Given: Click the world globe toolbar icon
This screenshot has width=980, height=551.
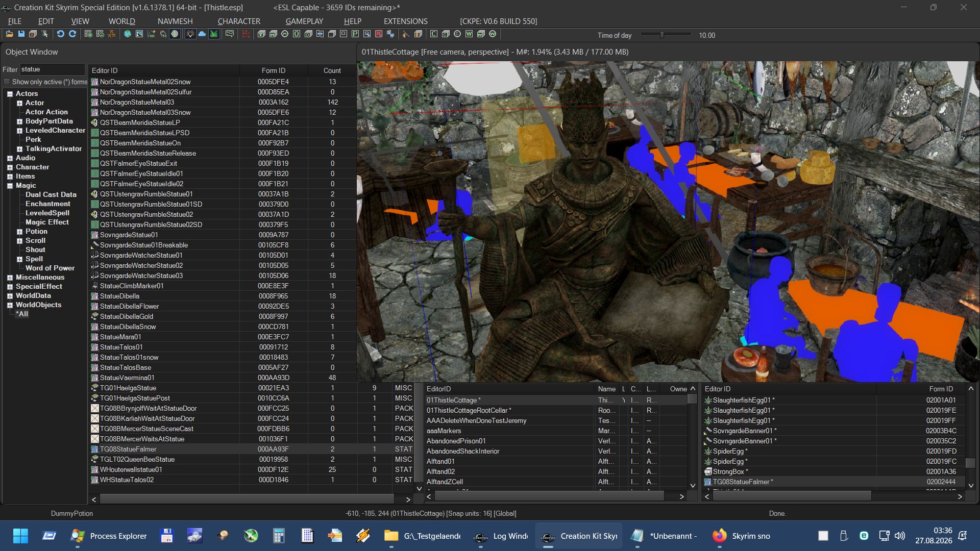Looking at the screenshot, I should 128,34.
